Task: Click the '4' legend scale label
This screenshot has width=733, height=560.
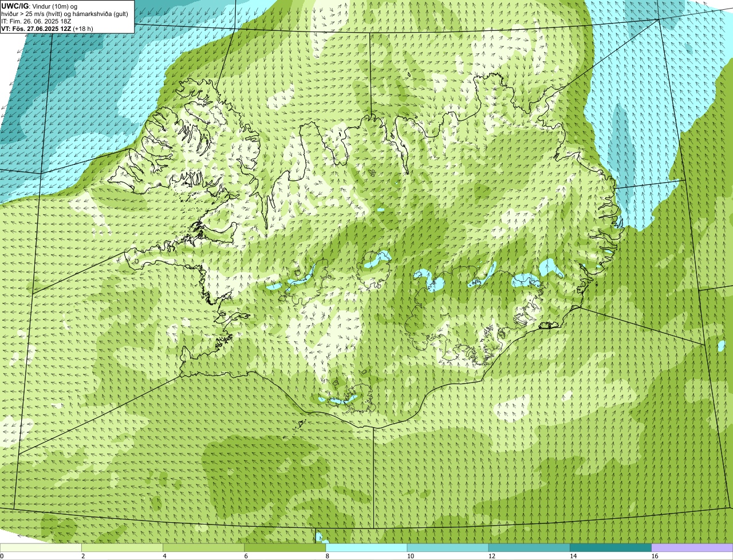Action: click(164, 556)
